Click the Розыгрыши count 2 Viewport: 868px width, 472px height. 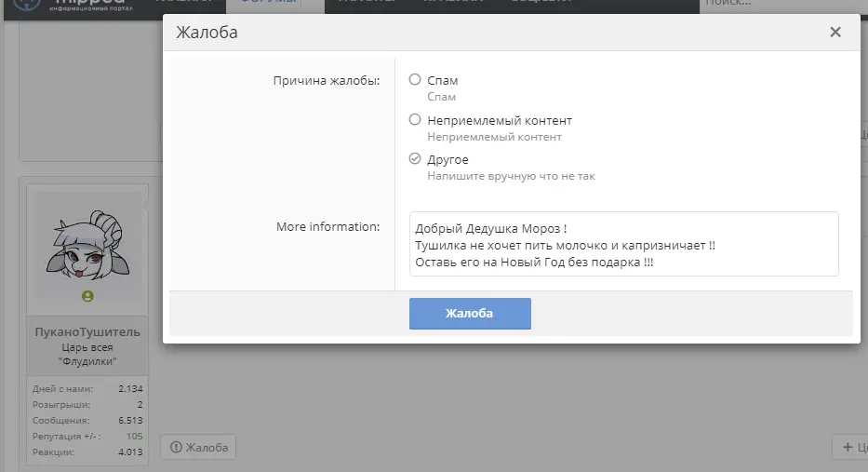(x=140, y=404)
